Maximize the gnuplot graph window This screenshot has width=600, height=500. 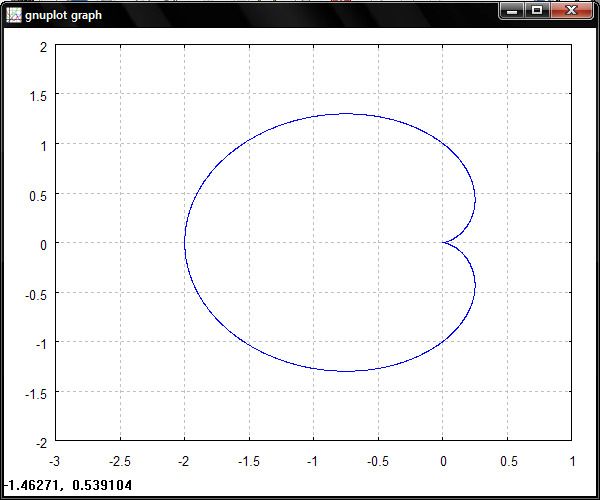point(537,11)
